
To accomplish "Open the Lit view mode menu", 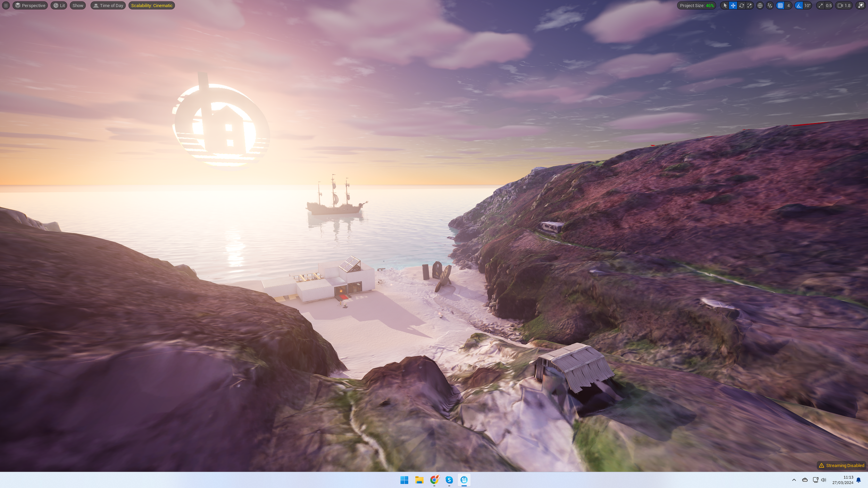I will click(59, 6).
